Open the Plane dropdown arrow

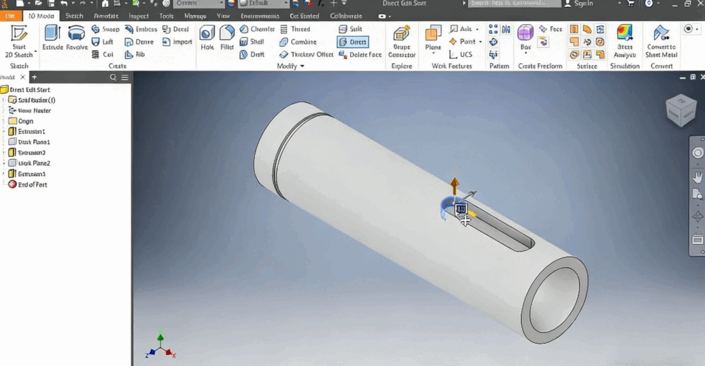tap(433, 54)
